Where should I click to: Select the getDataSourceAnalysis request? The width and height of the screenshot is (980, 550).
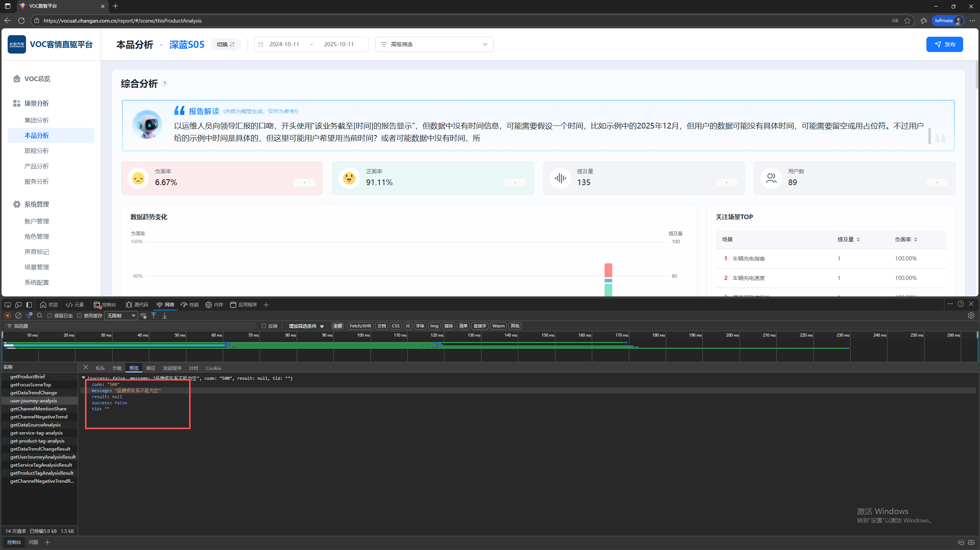tap(35, 425)
